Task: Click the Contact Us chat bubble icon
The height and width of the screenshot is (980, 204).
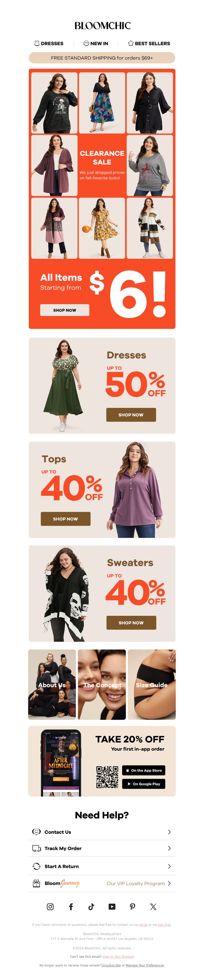Action: coord(36,832)
